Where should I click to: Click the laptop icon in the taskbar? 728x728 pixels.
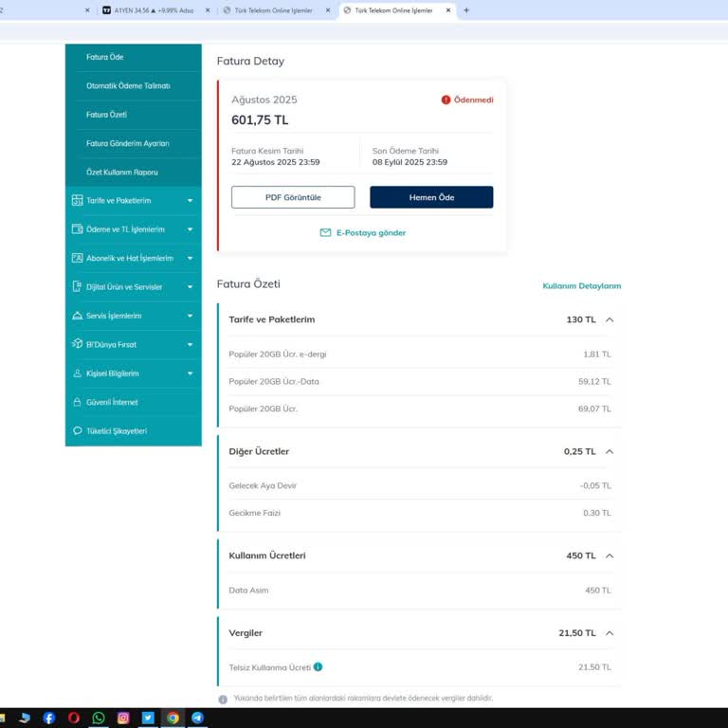coord(25,718)
